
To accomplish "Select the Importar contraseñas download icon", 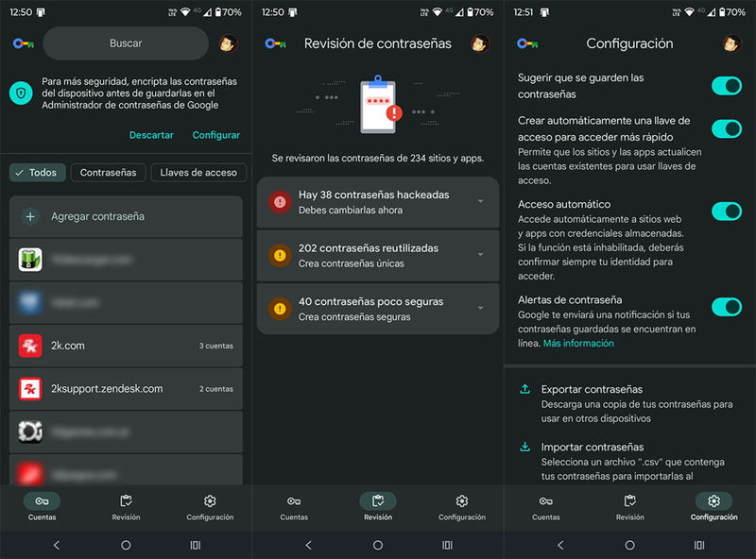I will (524, 444).
